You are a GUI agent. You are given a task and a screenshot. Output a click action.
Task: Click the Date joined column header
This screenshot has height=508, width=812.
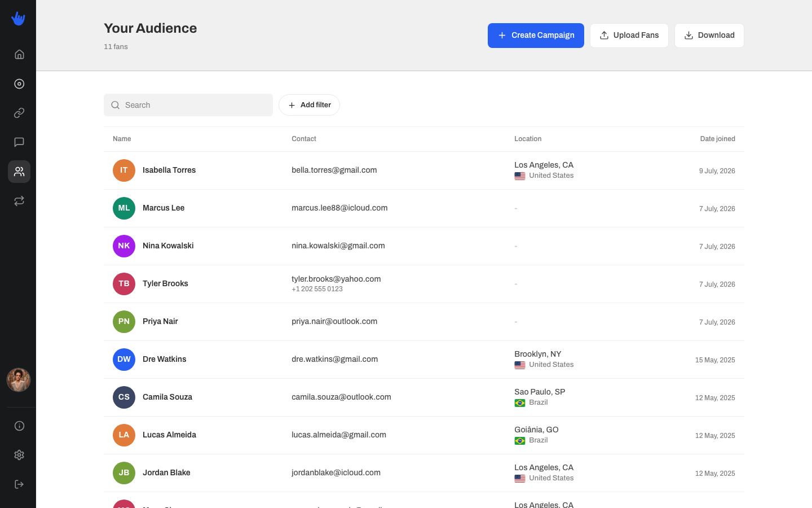(717, 139)
